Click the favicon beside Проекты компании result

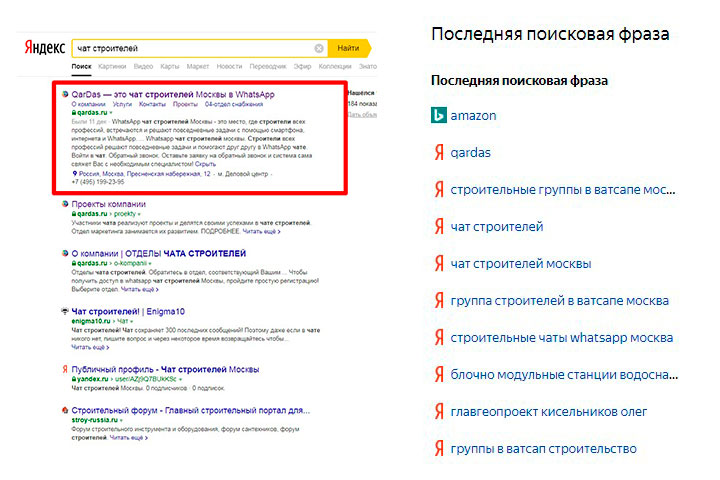[x=65, y=204]
